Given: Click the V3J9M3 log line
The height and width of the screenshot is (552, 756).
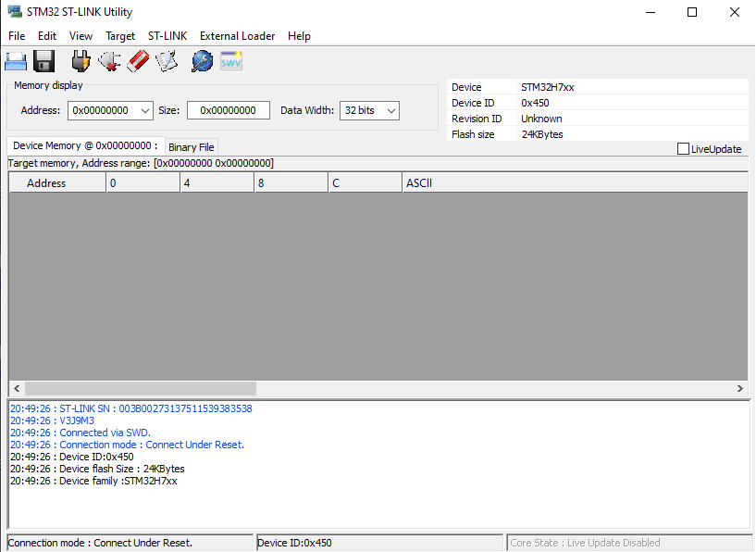Looking at the screenshot, I should click(x=52, y=420).
